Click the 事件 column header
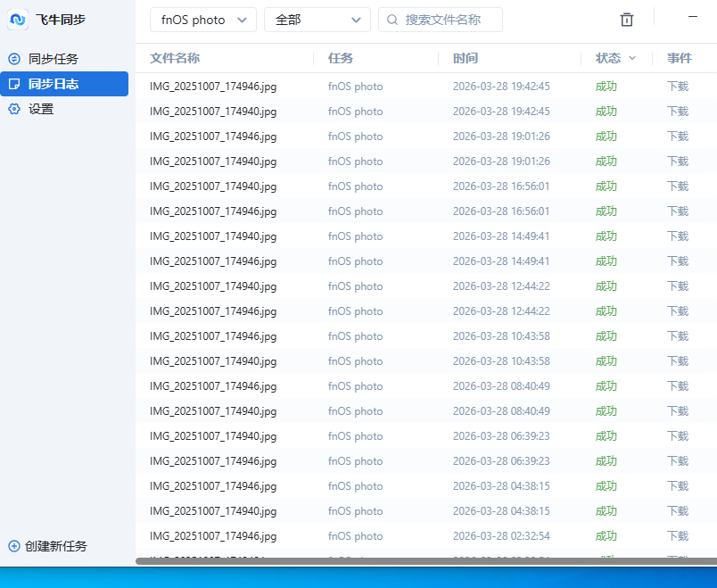717x588 pixels. (680, 58)
